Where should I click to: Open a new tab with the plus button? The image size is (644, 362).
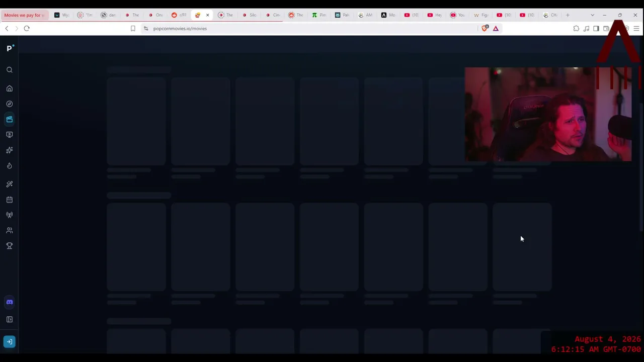568,15
